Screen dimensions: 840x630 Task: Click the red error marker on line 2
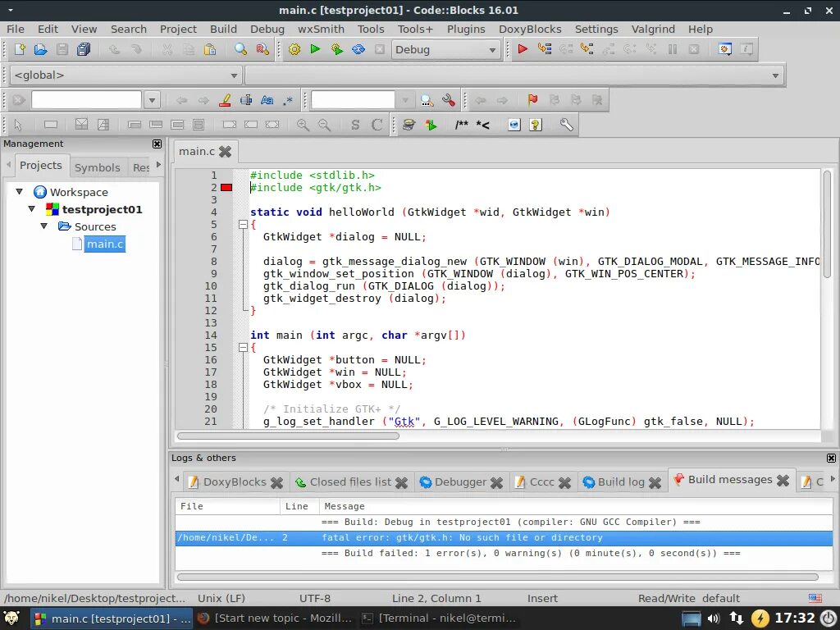[226, 188]
